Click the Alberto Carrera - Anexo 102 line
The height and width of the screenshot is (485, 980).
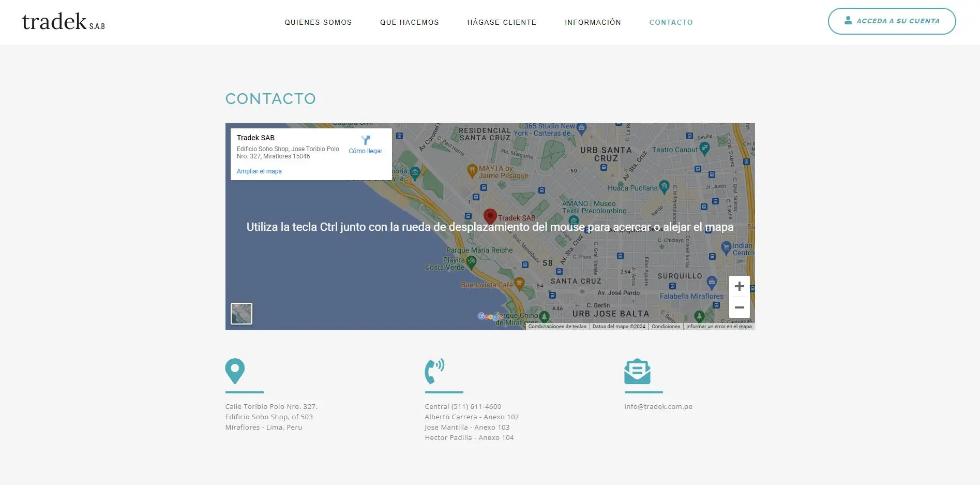[x=472, y=417]
